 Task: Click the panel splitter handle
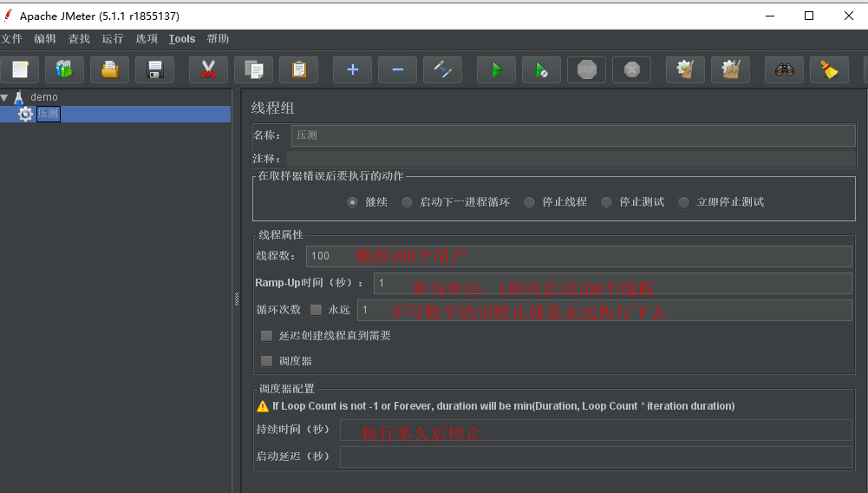click(x=237, y=299)
